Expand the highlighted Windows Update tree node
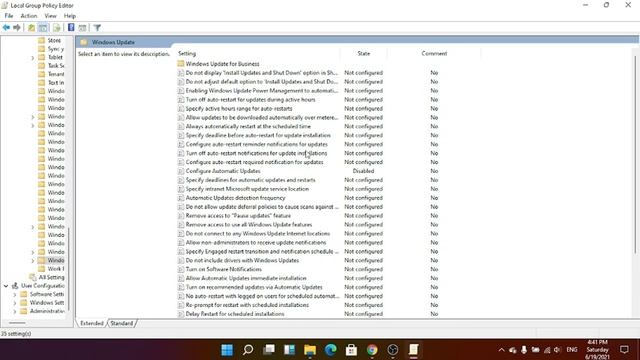The width and height of the screenshot is (640, 360). point(33,260)
